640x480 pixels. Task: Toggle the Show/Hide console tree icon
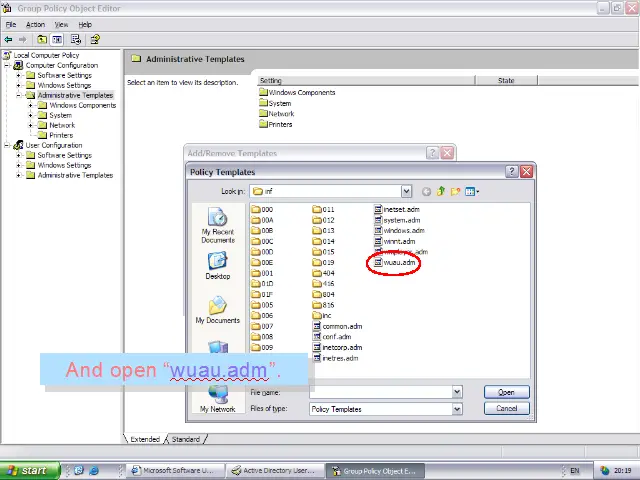click(x=57, y=40)
